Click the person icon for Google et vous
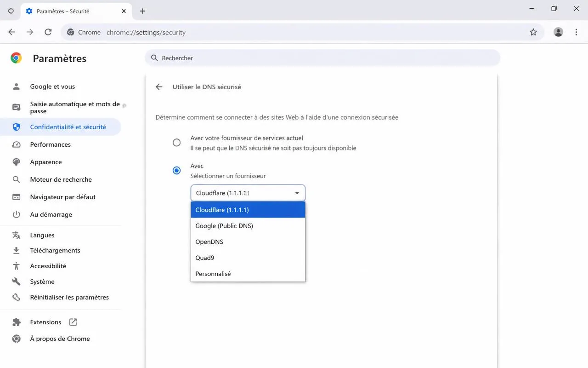This screenshot has height=368, width=588. 17,86
